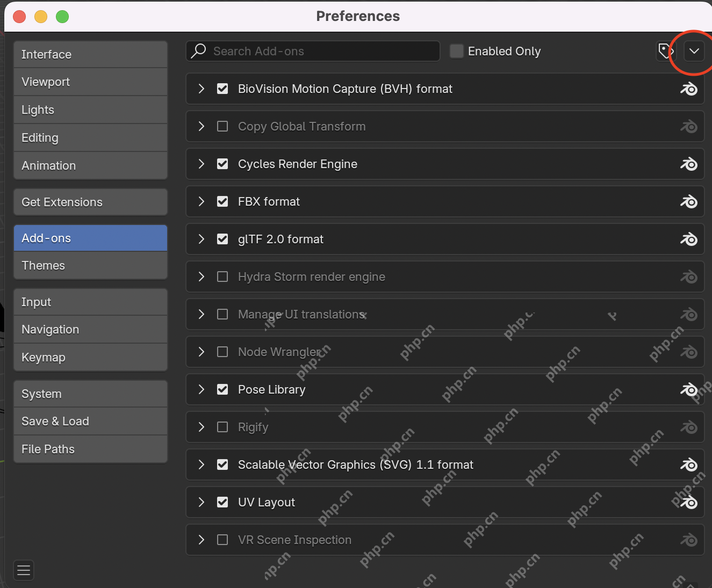Expand the Copy Global Transform add-on details

click(202, 126)
